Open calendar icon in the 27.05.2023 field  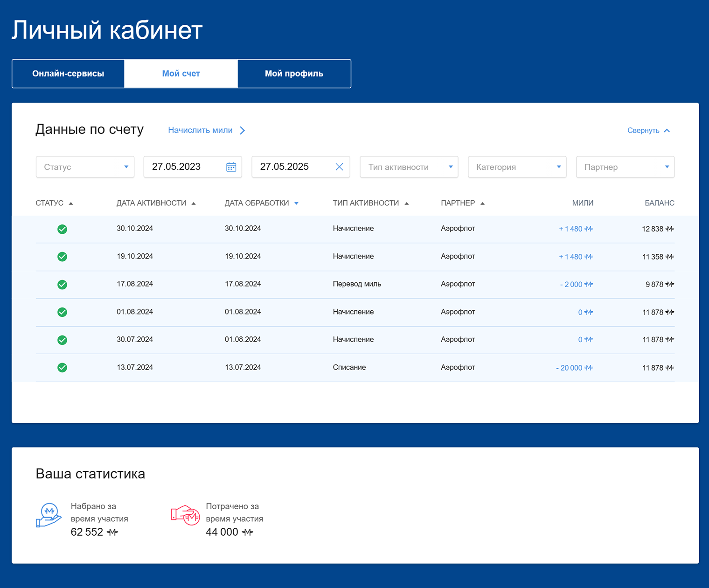[231, 167]
